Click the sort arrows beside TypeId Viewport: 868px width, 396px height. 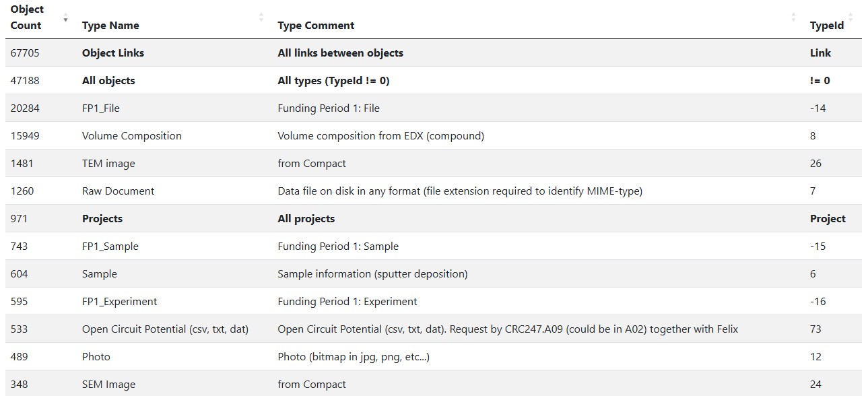coord(850,18)
